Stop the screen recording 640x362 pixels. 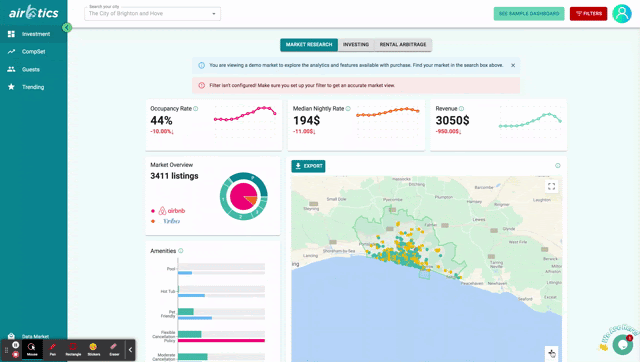16,355
